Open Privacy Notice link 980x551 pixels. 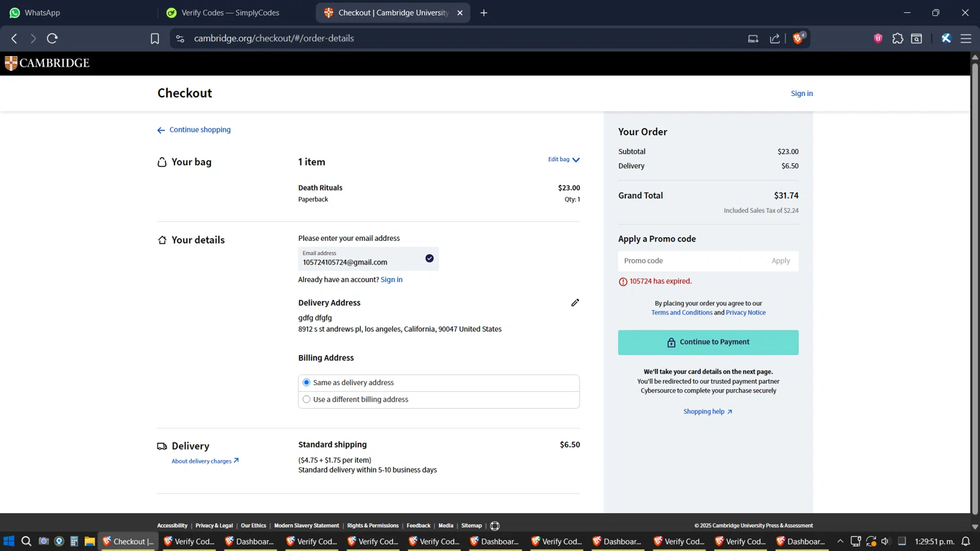click(745, 313)
